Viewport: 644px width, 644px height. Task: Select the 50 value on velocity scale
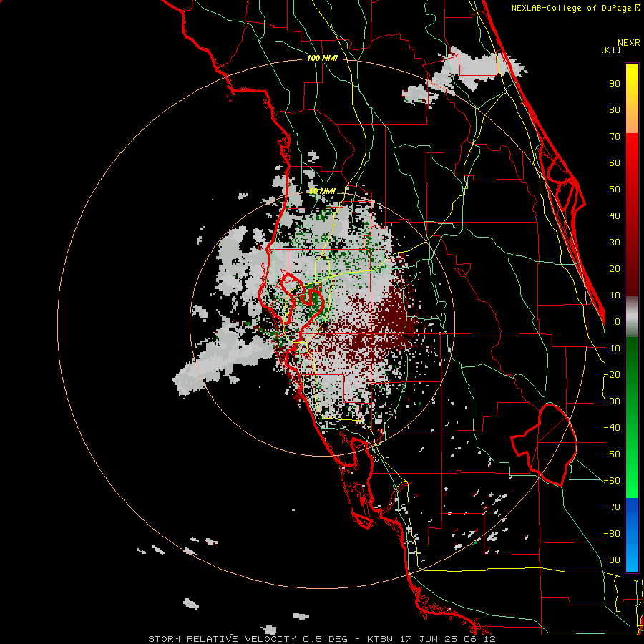coord(615,190)
